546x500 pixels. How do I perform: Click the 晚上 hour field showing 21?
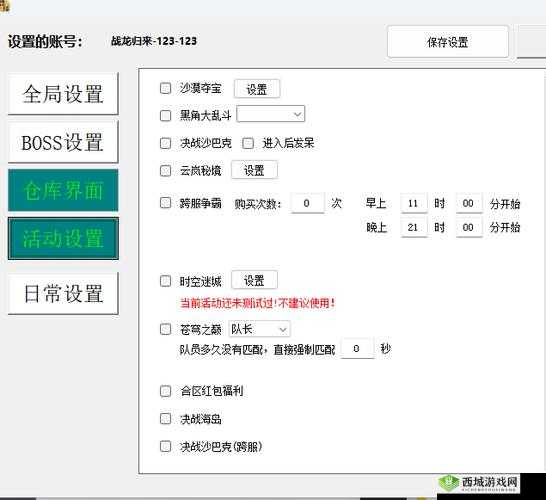point(414,227)
